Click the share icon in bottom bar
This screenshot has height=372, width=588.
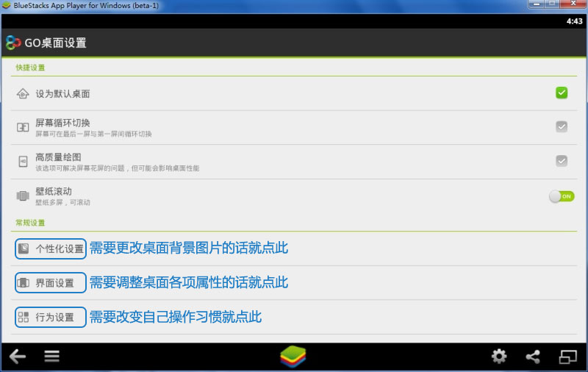point(533,357)
